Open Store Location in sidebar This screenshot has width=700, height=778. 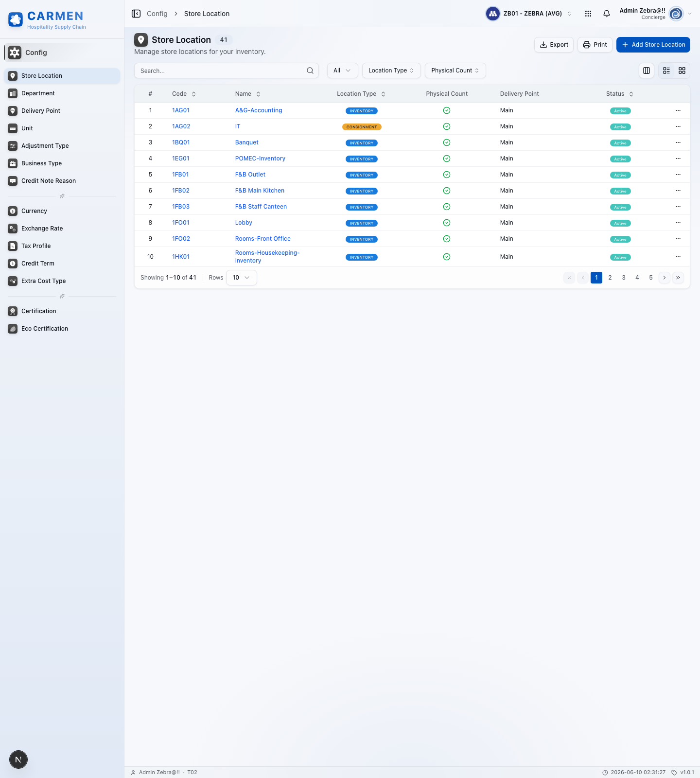pyautogui.click(x=62, y=76)
